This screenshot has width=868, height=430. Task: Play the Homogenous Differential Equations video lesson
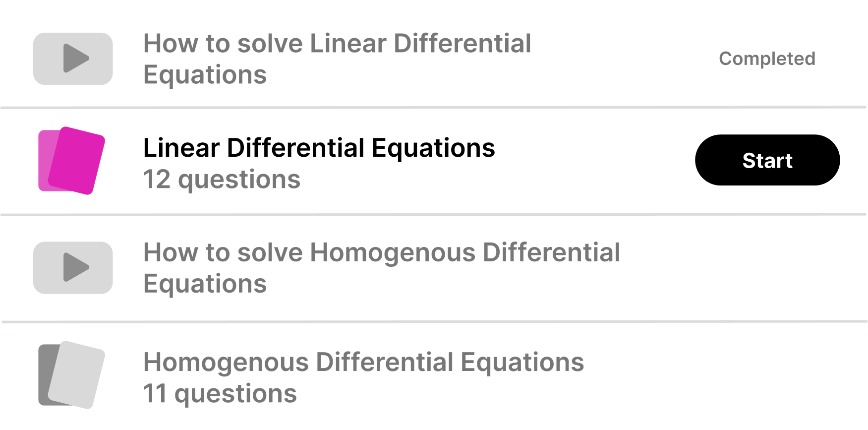point(73,267)
